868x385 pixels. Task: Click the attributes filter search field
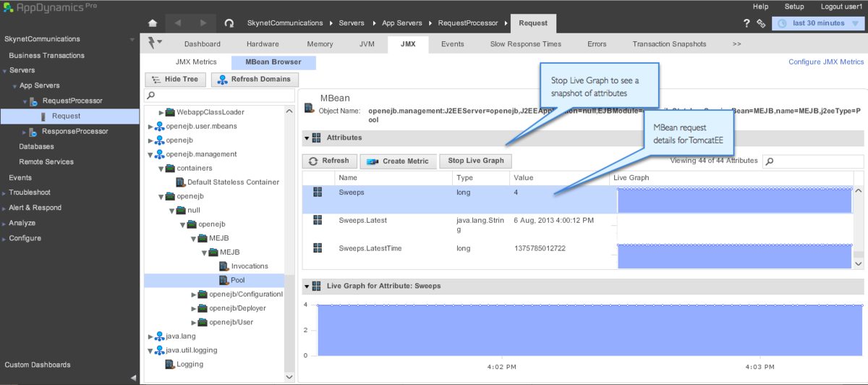coord(814,161)
